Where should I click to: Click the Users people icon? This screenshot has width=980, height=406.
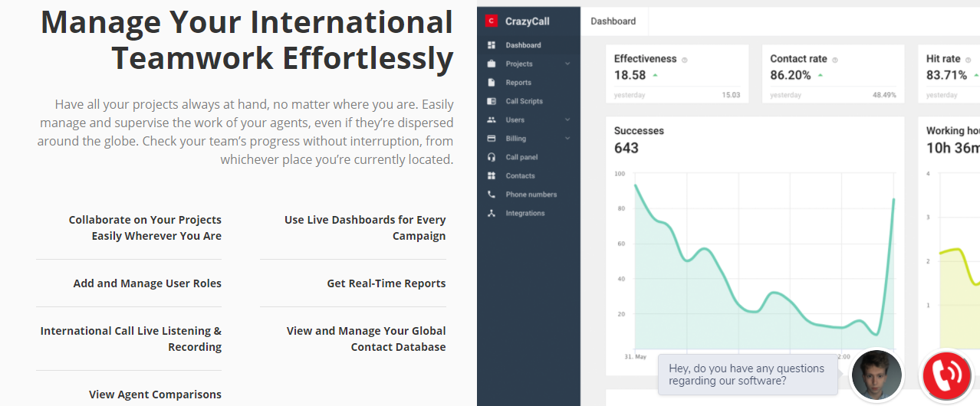(x=492, y=120)
